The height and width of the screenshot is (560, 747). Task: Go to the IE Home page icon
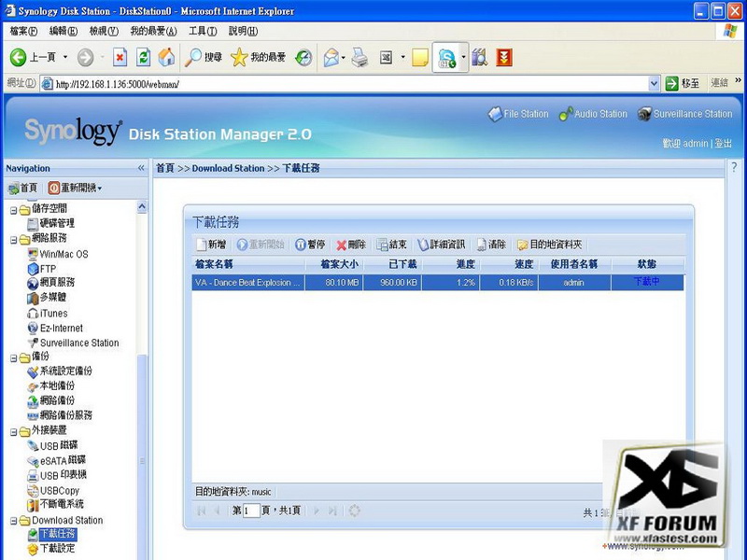pyautogui.click(x=166, y=57)
